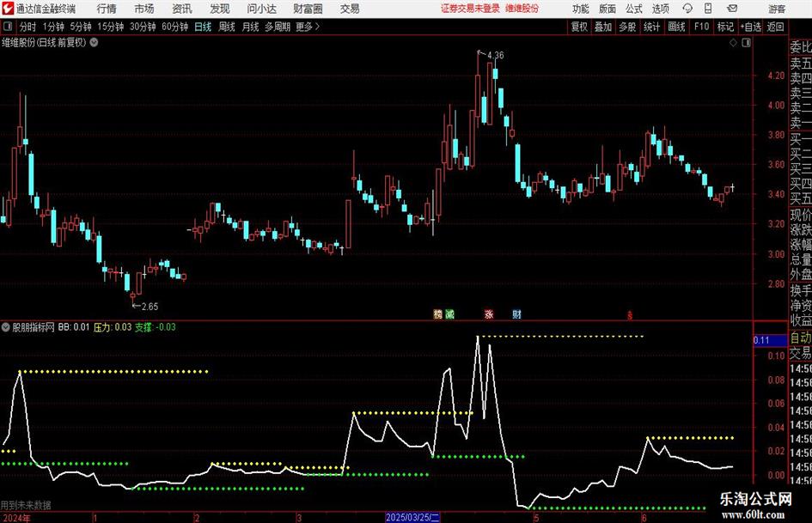Click the 压力: 0.03 indicator value

[113, 327]
